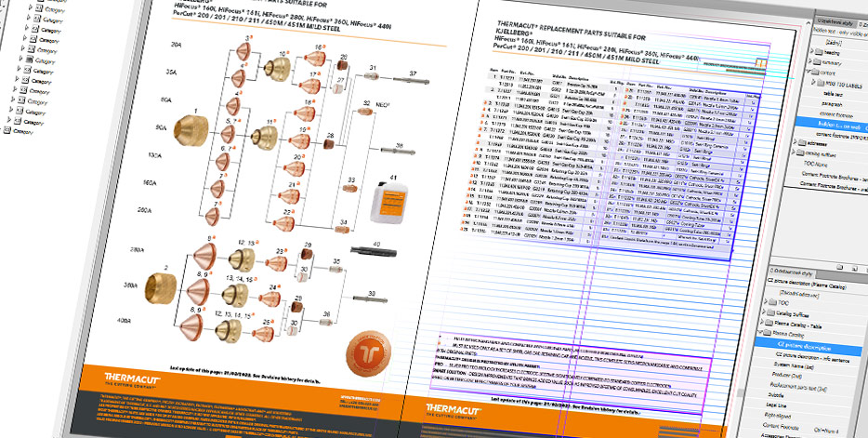This screenshot has height=438, width=868.
Task: Click the addresses folder icon
Action: pyautogui.click(x=802, y=143)
